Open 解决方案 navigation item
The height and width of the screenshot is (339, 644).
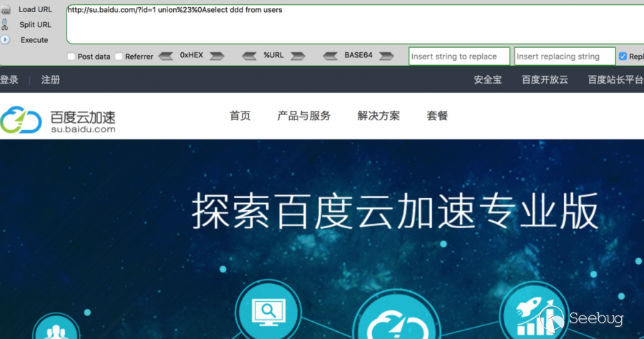379,116
